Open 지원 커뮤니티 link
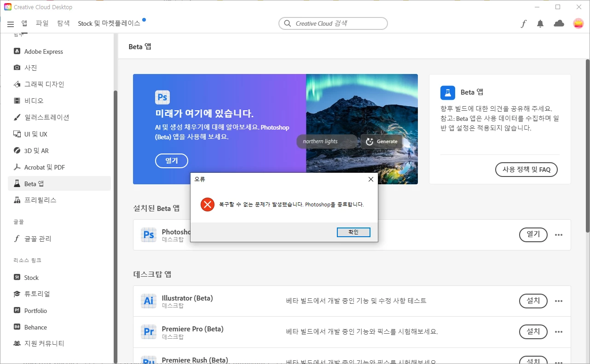The width and height of the screenshot is (590, 364). pyautogui.click(x=59, y=343)
